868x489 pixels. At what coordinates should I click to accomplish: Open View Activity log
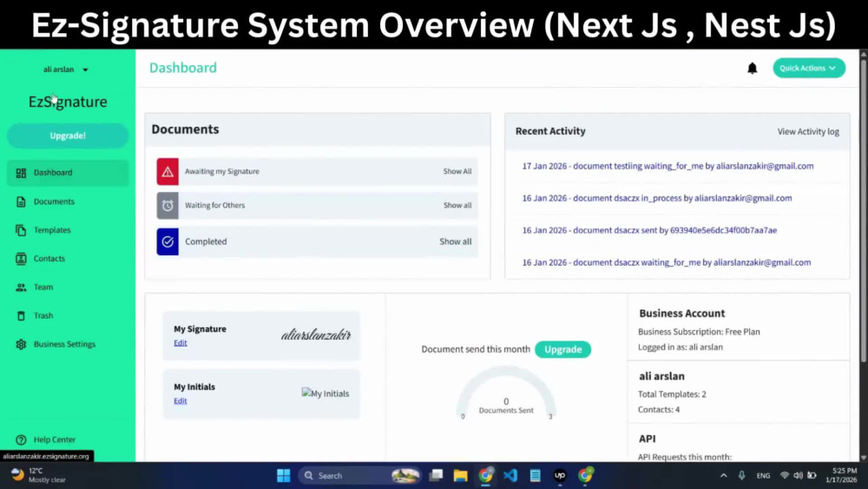(x=808, y=131)
